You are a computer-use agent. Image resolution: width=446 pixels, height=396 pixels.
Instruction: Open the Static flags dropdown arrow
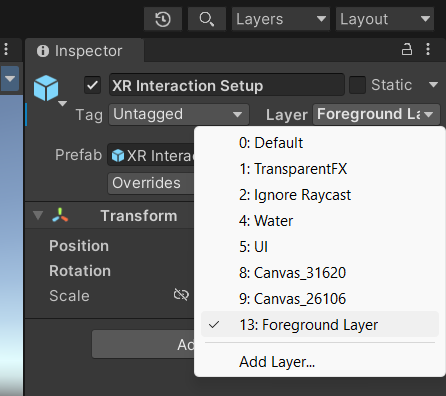point(433,85)
